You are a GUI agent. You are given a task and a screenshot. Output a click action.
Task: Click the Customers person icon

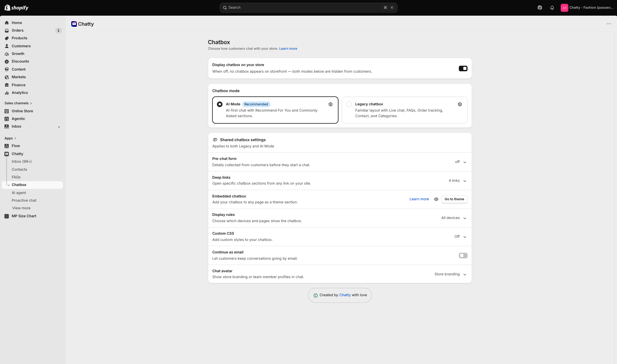(x=7, y=46)
